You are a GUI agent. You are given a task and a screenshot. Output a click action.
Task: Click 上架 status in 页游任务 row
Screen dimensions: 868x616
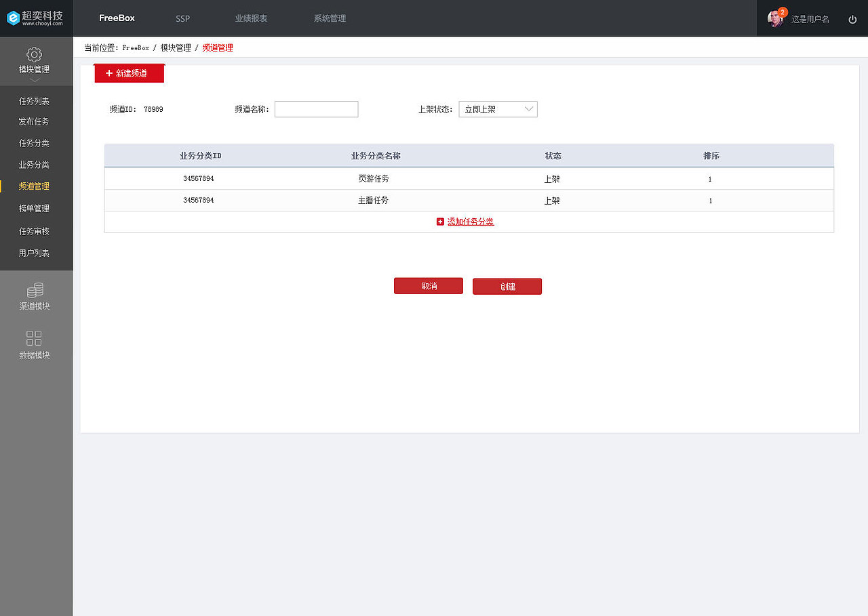click(552, 180)
